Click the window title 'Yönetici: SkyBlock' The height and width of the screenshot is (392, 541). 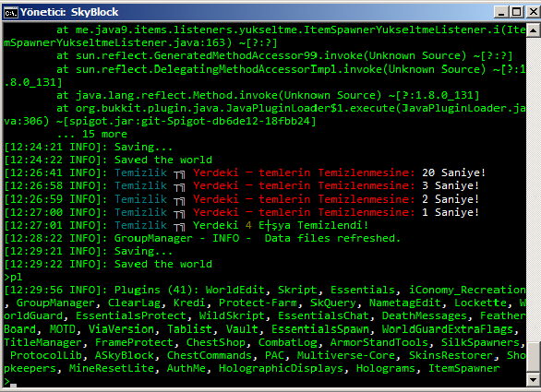coord(69,12)
